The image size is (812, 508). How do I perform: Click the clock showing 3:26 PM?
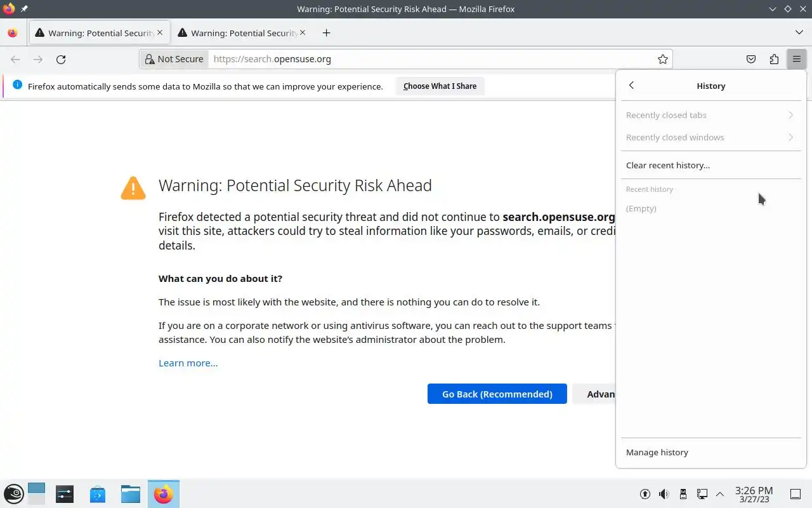754,494
